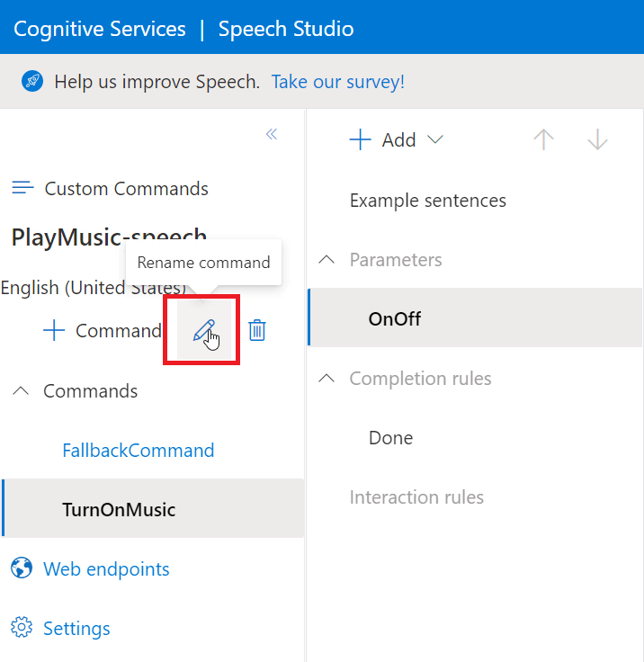Click the Parameters section label
This screenshot has width=644, height=662.
396,260
